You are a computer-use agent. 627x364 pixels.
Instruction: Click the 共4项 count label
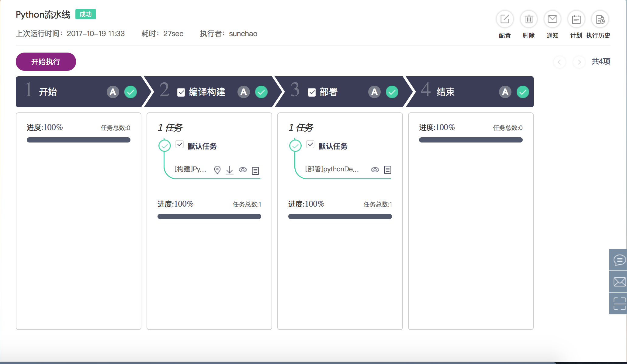click(601, 61)
